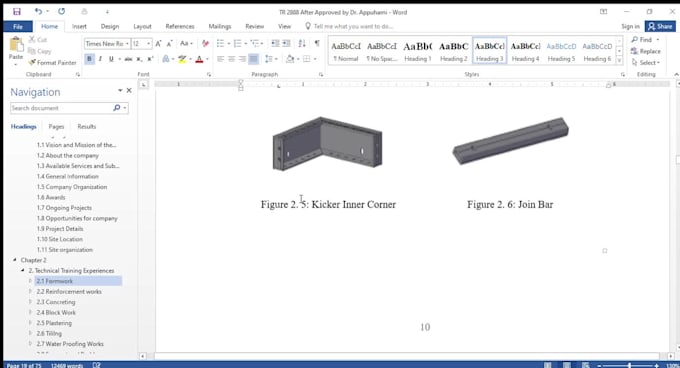680x368 pixels.
Task: Increase font size with grow icon
Action: click(158, 43)
